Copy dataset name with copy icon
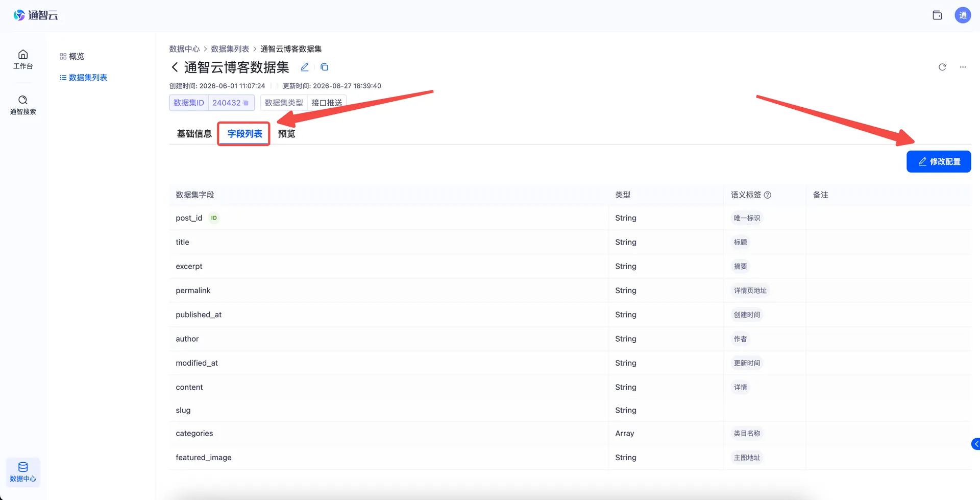Viewport: 980px width, 500px height. 324,67
